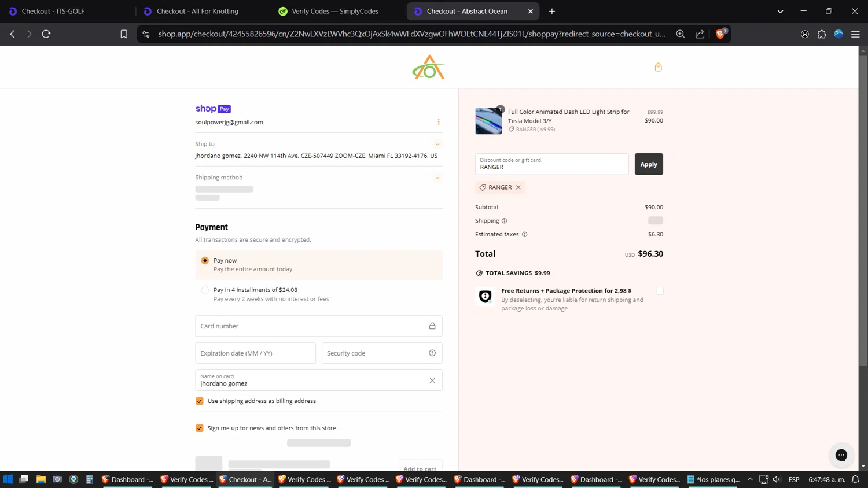Select the Pay now option
868x488 pixels.
pos(205,261)
